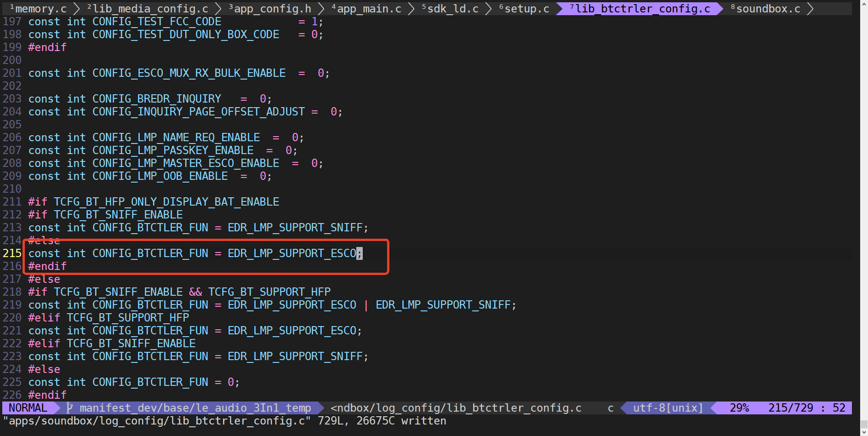Click line number 210 in the gutter

[12, 189]
